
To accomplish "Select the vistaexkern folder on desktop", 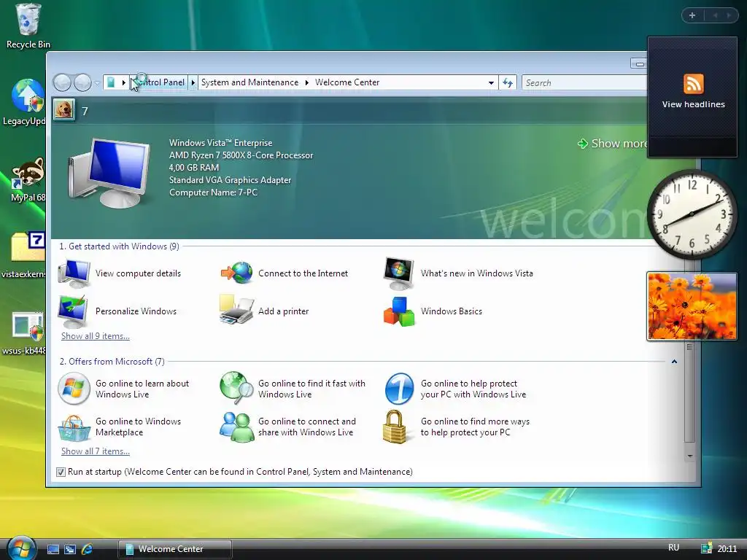I will 25,254.
